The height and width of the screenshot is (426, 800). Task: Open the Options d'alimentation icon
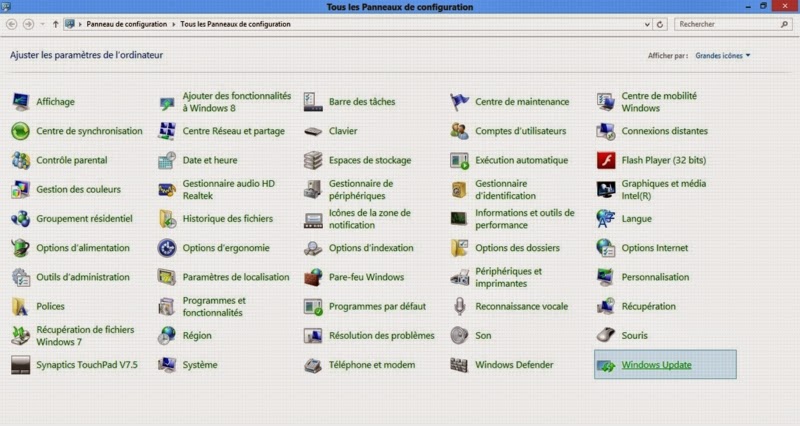coord(21,248)
